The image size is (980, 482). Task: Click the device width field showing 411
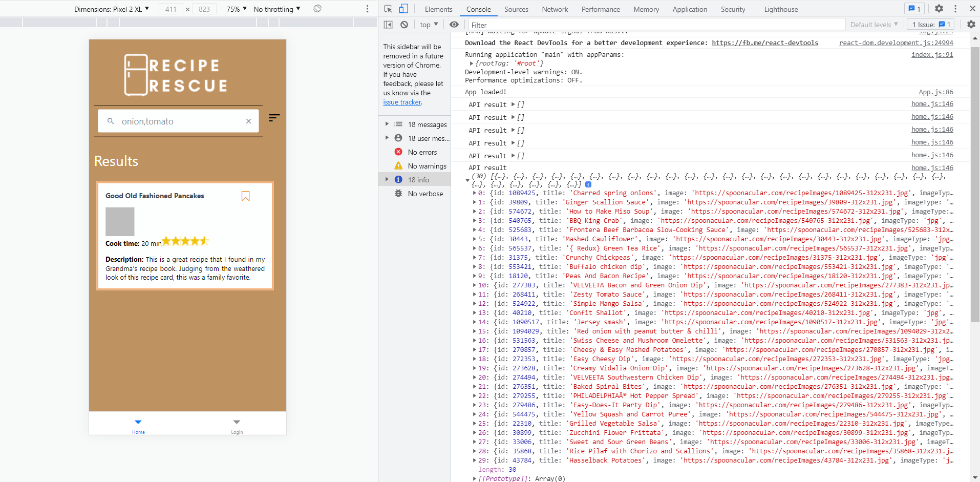coord(171,9)
